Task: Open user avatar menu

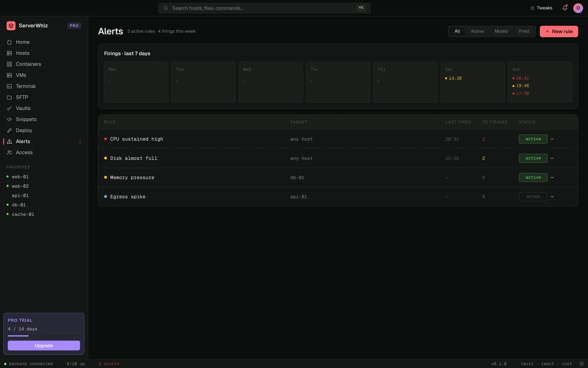Action: (578, 8)
